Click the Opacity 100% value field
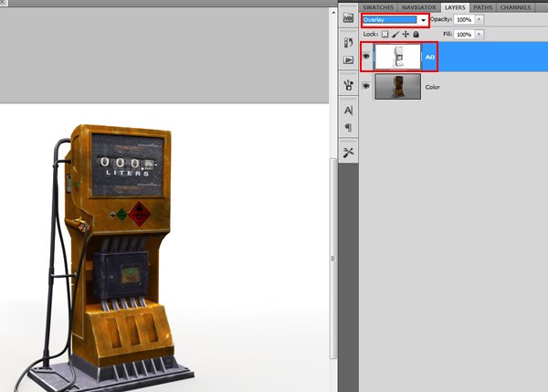The image size is (548, 392). coord(464,19)
